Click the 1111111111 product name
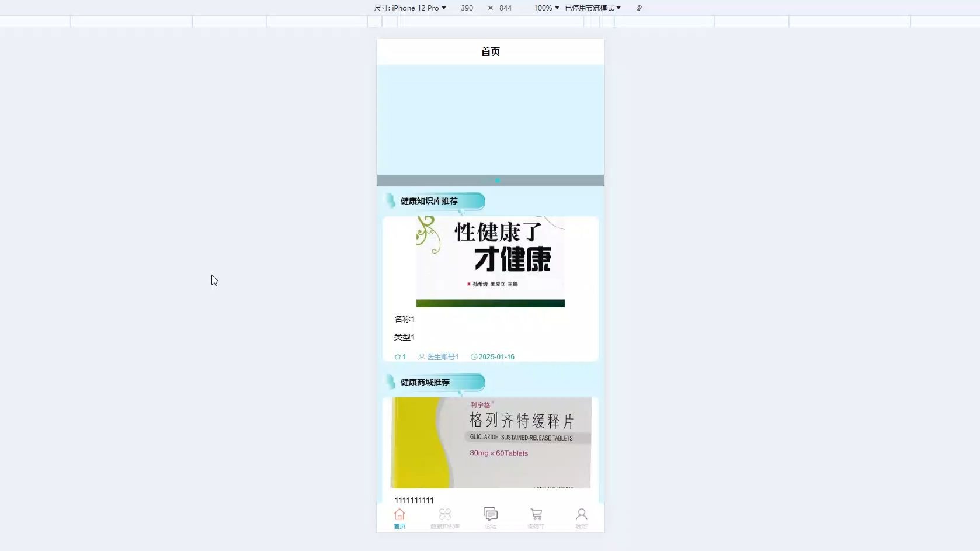 click(x=414, y=500)
